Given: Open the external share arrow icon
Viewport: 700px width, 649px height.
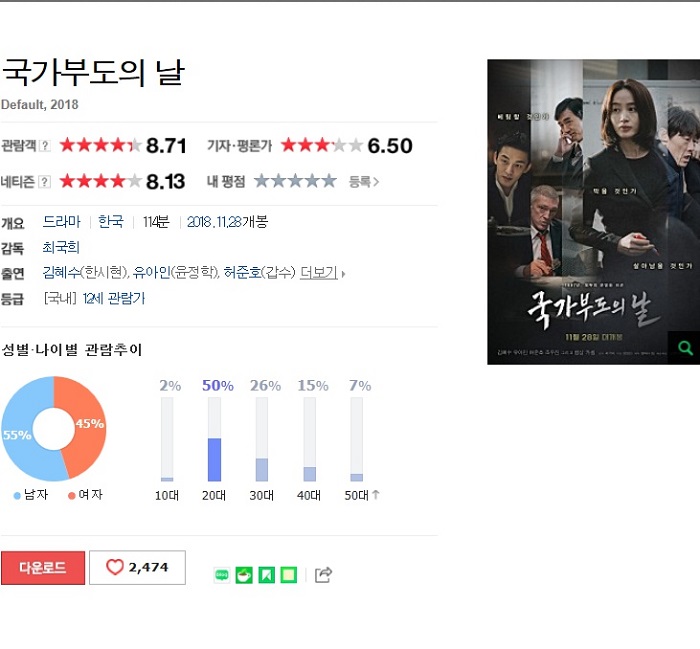Looking at the screenshot, I should [x=323, y=574].
